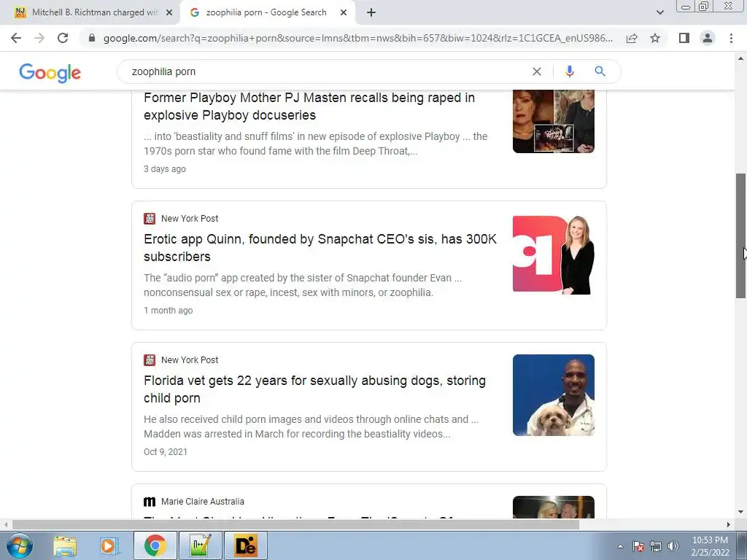The image size is (747, 560).
Task: Reload the current page
Action: click(x=63, y=38)
